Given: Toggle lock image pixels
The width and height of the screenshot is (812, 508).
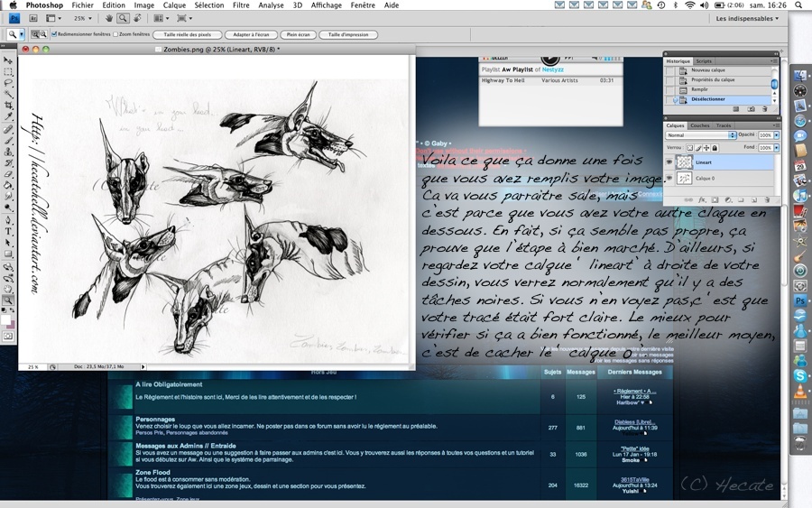Looking at the screenshot, I should click(x=698, y=148).
